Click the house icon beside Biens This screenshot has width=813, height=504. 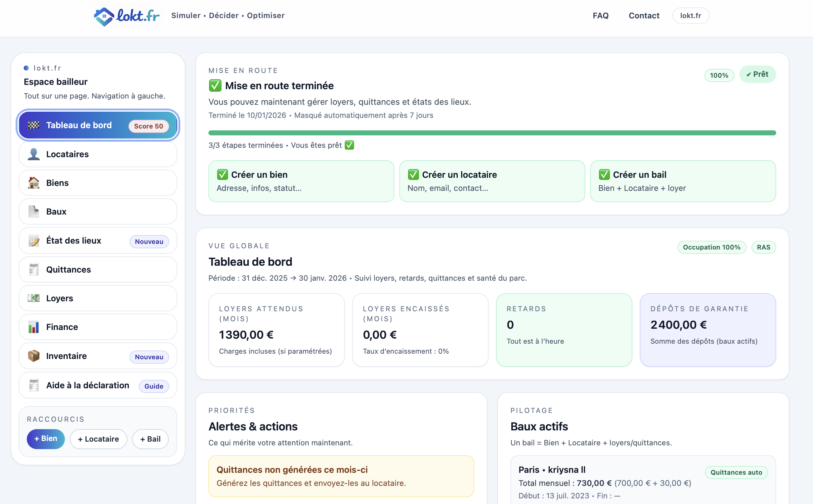point(34,183)
